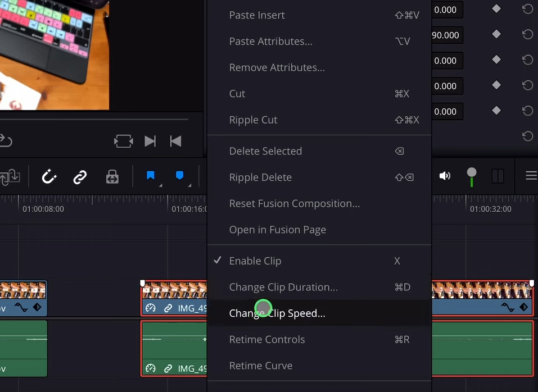Click the 01:00:32:00 timeline ruler mark
Viewport: 538px width, 392px height.
491,209
